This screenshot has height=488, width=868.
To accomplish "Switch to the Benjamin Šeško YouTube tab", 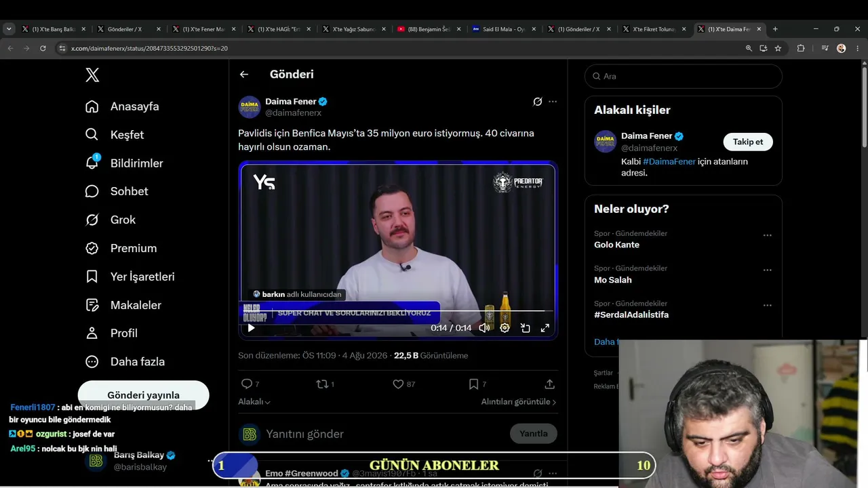I will pos(428,29).
